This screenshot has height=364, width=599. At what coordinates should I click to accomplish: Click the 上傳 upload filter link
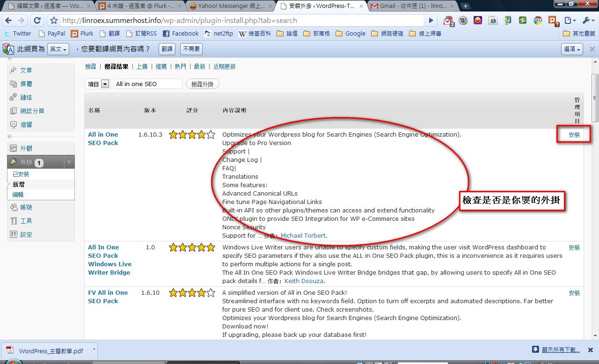click(142, 66)
